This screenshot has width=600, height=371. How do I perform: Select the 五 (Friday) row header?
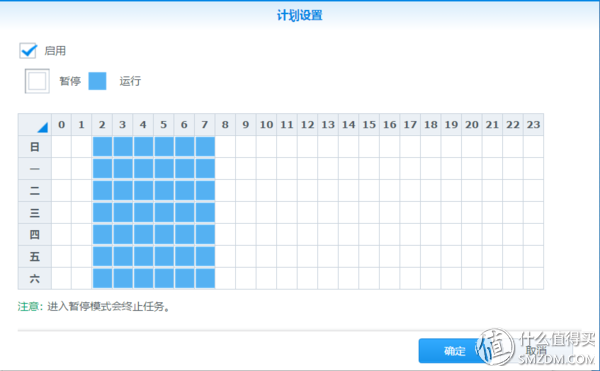pos(35,257)
